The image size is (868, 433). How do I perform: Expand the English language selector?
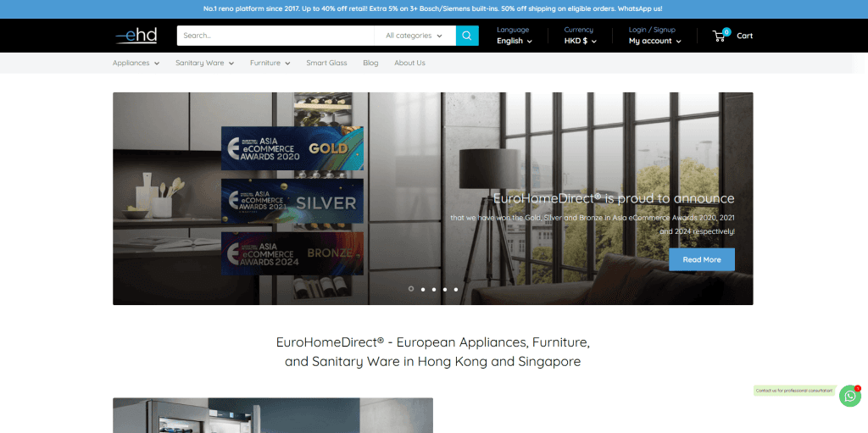[515, 41]
